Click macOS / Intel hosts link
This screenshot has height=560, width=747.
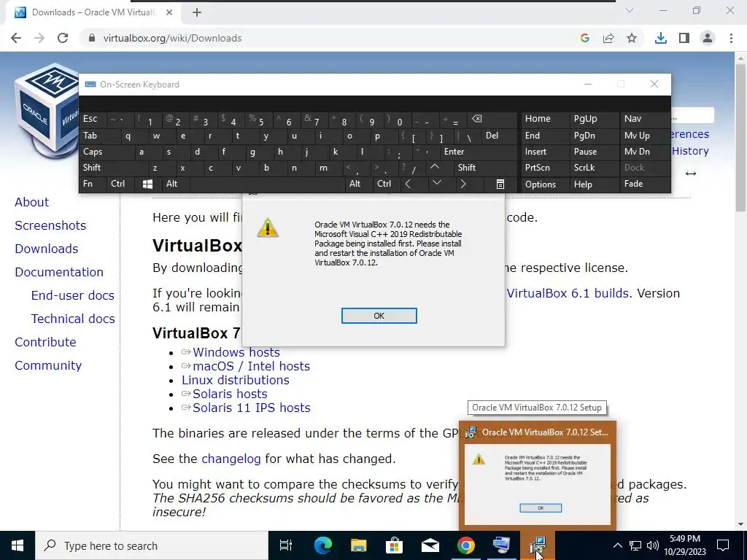pyautogui.click(x=251, y=366)
